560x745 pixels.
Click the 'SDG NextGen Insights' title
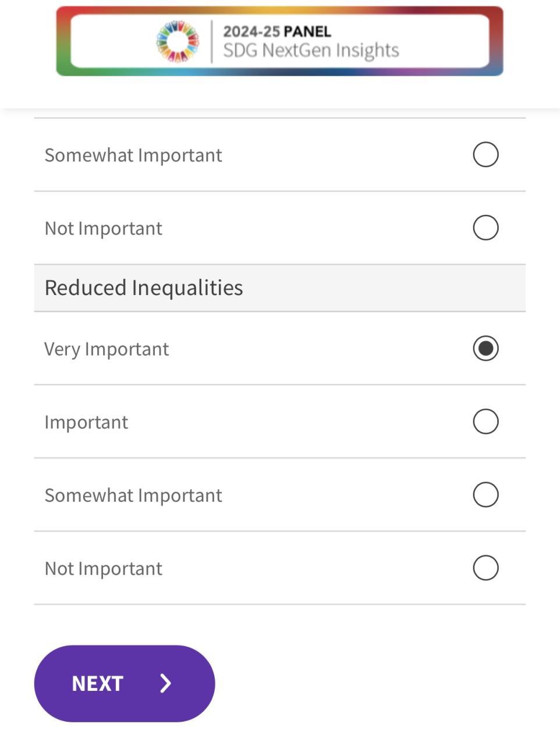pos(311,51)
